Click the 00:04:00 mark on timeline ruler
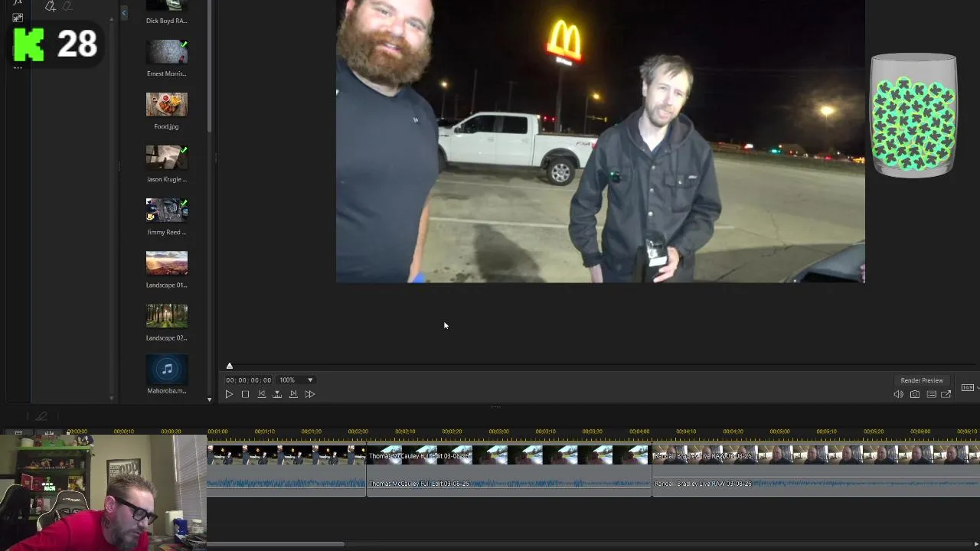Image resolution: width=980 pixels, height=551 pixels. [639, 432]
